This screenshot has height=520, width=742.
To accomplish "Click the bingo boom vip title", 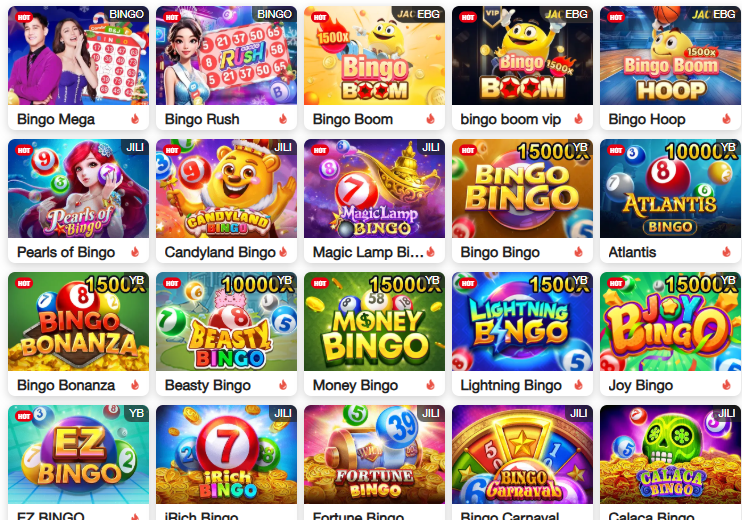I will pyautogui.click(x=511, y=119).
